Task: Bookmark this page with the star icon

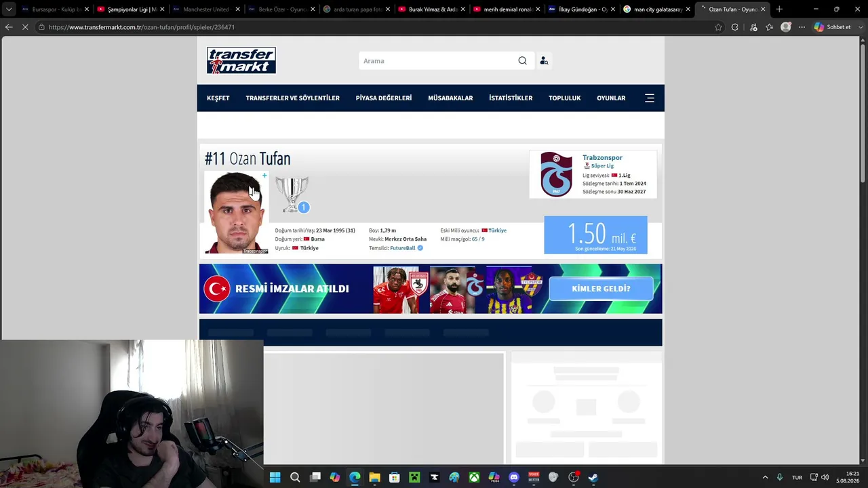Action: 718,27
